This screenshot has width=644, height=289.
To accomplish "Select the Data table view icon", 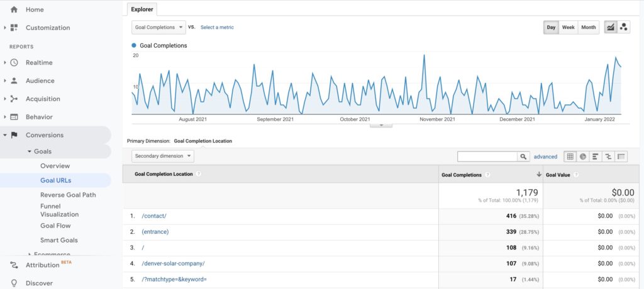I will [570, 156].
